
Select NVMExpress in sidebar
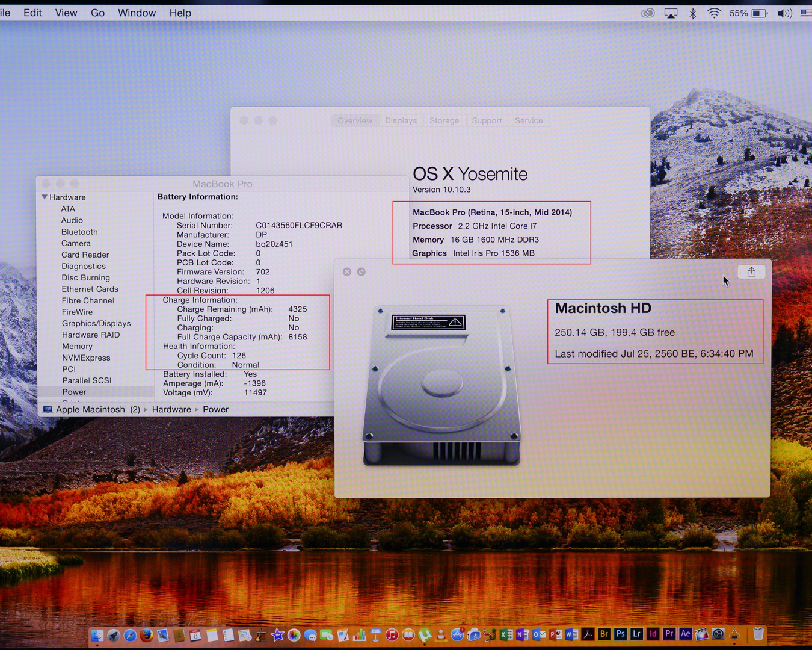(86, 357)
